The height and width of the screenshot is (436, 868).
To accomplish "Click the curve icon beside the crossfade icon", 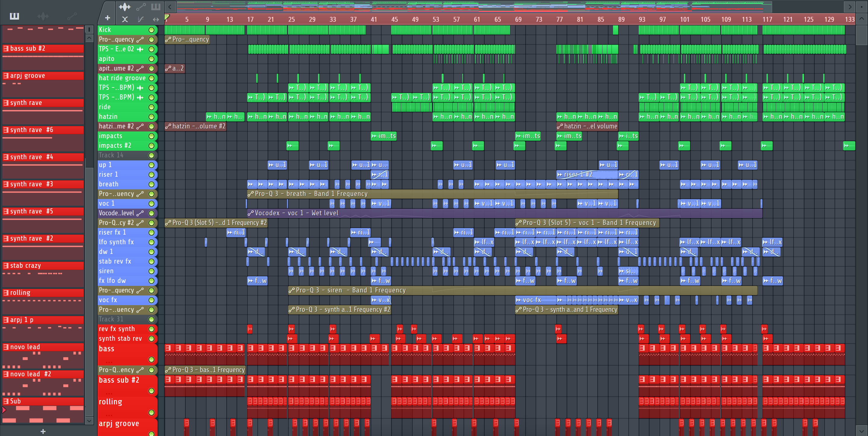I will coord(141,19).
